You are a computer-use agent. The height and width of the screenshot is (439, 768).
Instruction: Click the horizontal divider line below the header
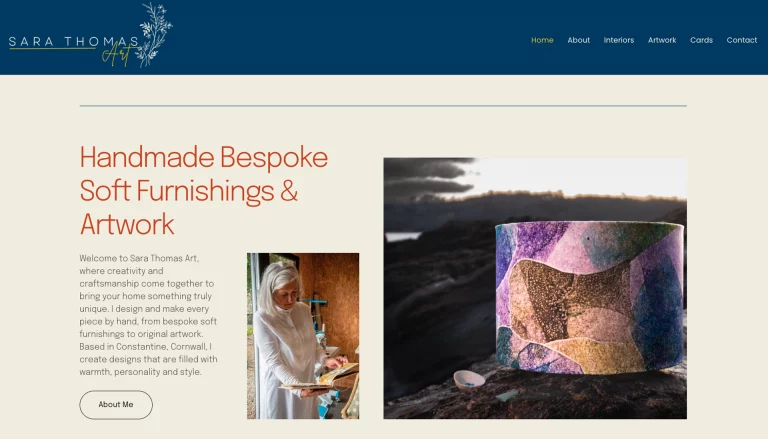(x=383, y=105)
